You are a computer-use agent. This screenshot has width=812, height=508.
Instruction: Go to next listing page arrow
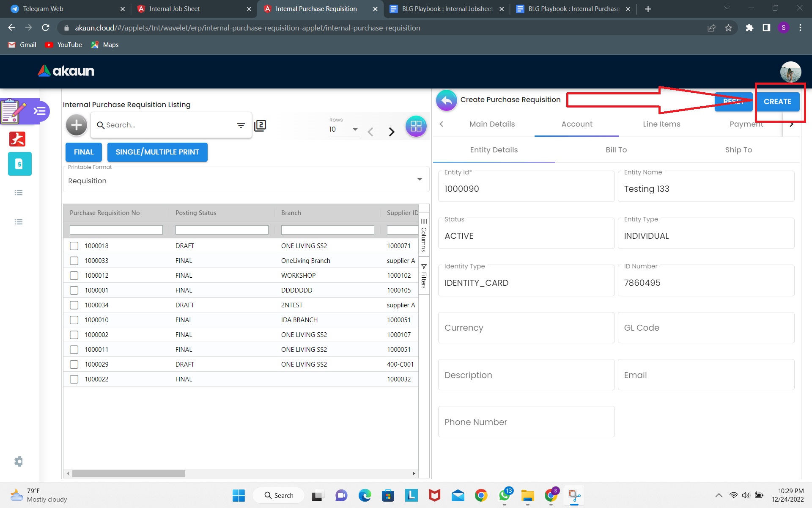tap(392, 132)
